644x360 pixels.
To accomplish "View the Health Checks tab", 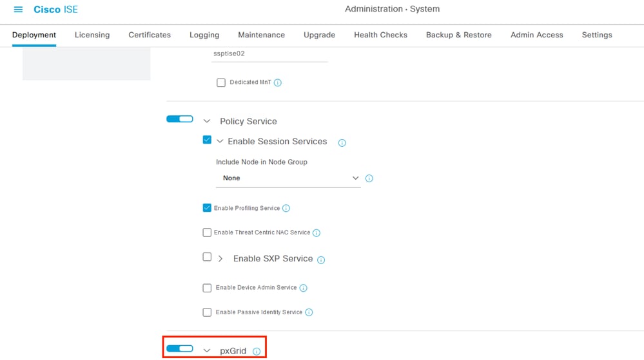I will click(x=380, y=35).
